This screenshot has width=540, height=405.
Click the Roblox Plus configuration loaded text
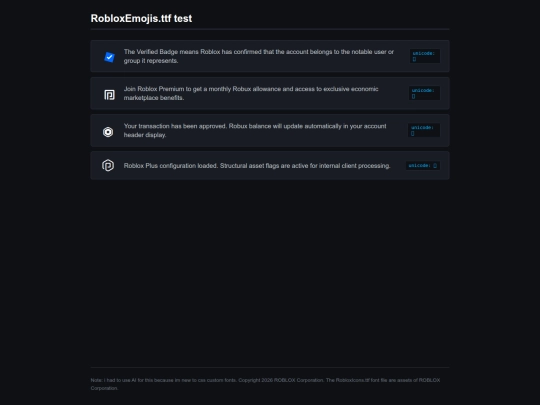pyautogui.click(x=257, y=166)
